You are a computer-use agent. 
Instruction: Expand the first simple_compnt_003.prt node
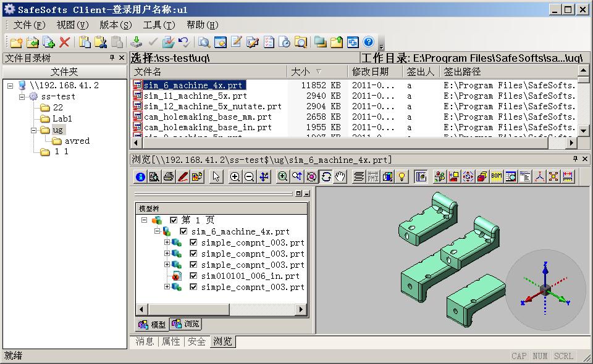tap(167, 242)
